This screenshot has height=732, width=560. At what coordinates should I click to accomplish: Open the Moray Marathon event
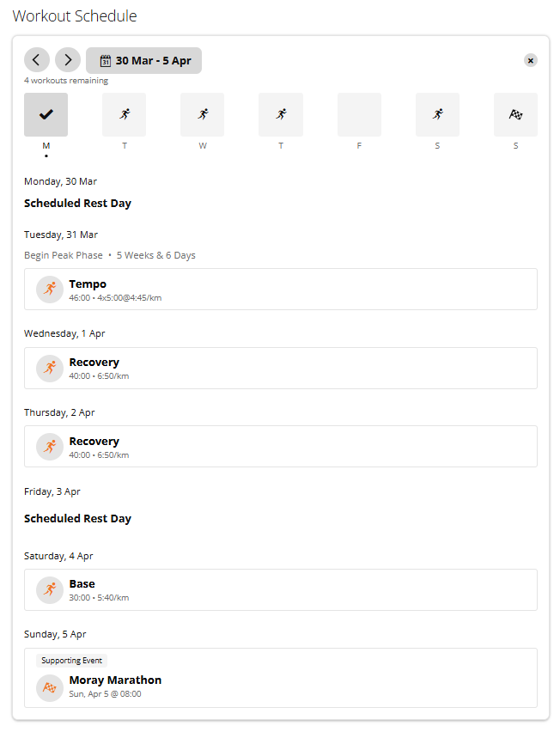pos(281,678)
